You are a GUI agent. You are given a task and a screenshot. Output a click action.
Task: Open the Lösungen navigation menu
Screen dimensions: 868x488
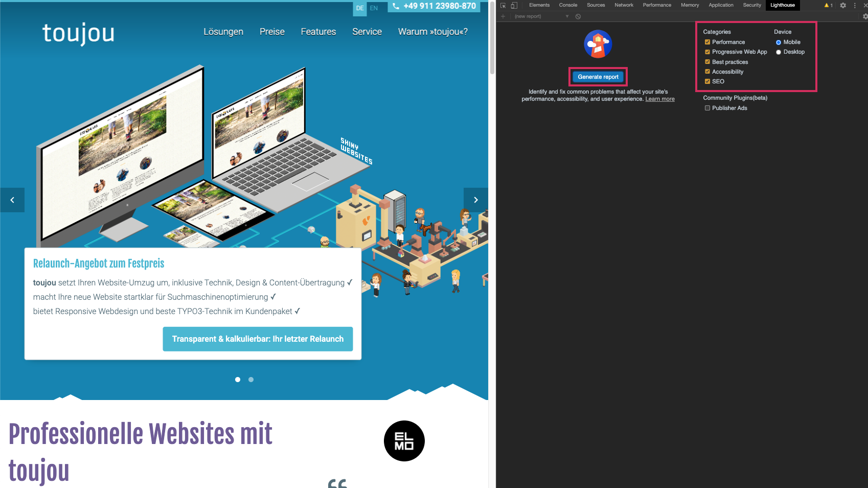pyautogui.click(x=223, y=32)
